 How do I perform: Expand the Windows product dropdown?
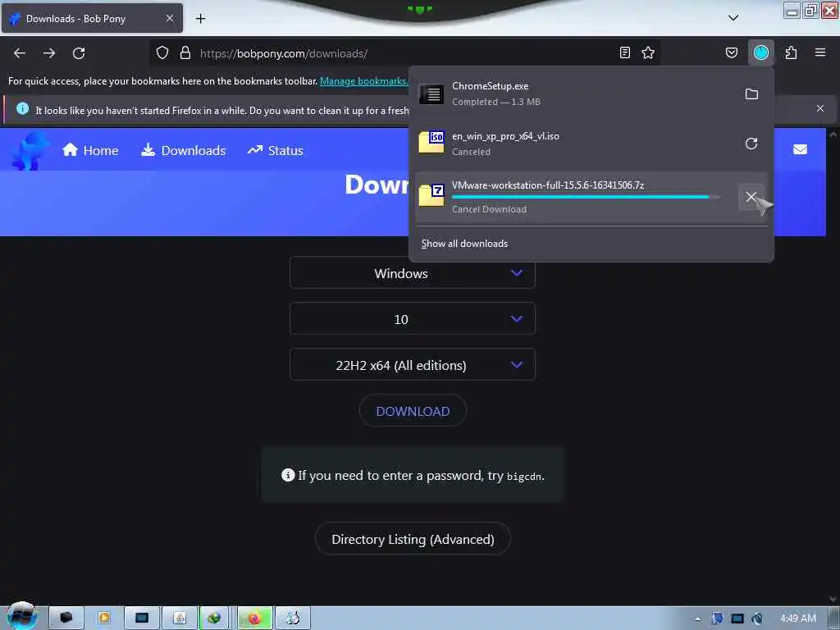pyautogui.click(x=413, y=272)
